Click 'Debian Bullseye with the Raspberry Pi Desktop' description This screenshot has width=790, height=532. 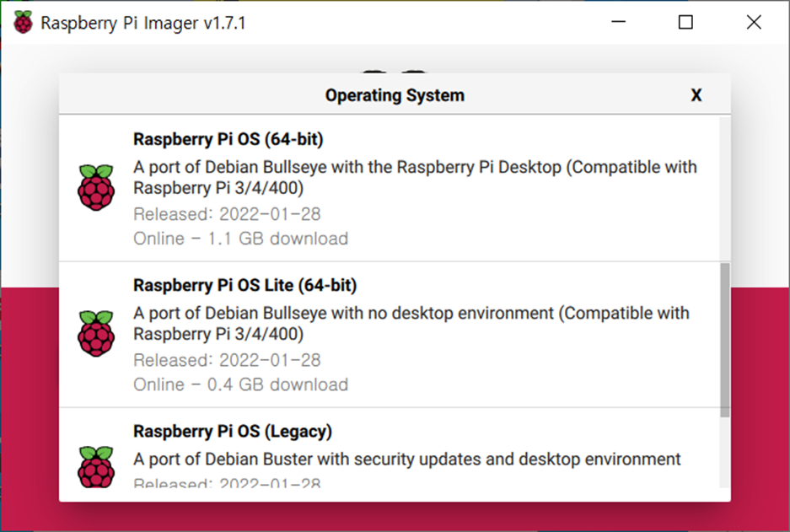click(x=415, y=177)
